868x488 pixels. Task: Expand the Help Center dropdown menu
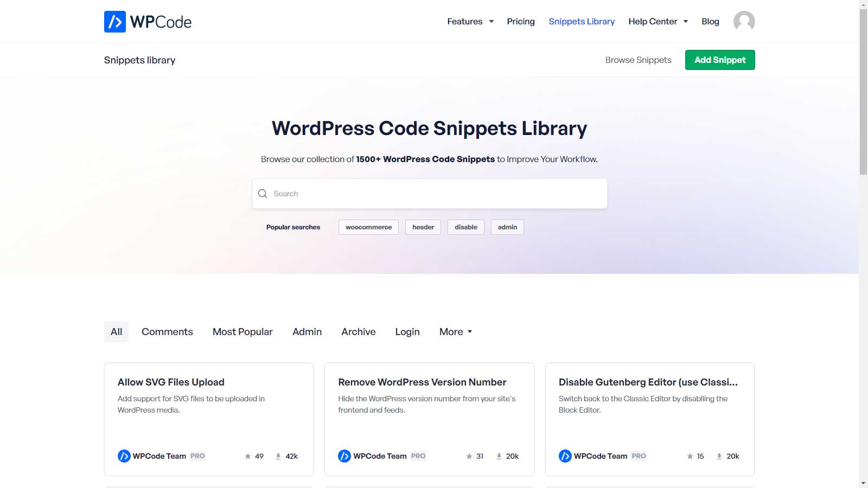(658, 22)
